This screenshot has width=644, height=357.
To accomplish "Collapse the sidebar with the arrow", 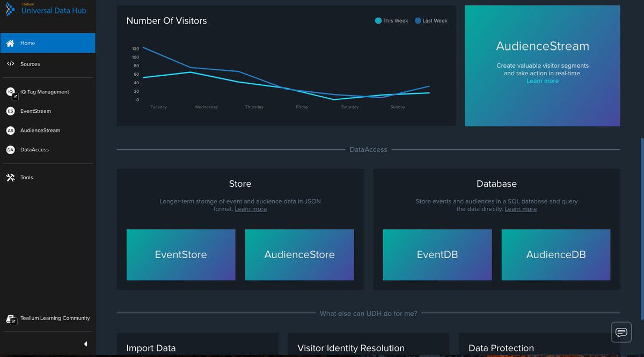I will [x=85, y=344].
